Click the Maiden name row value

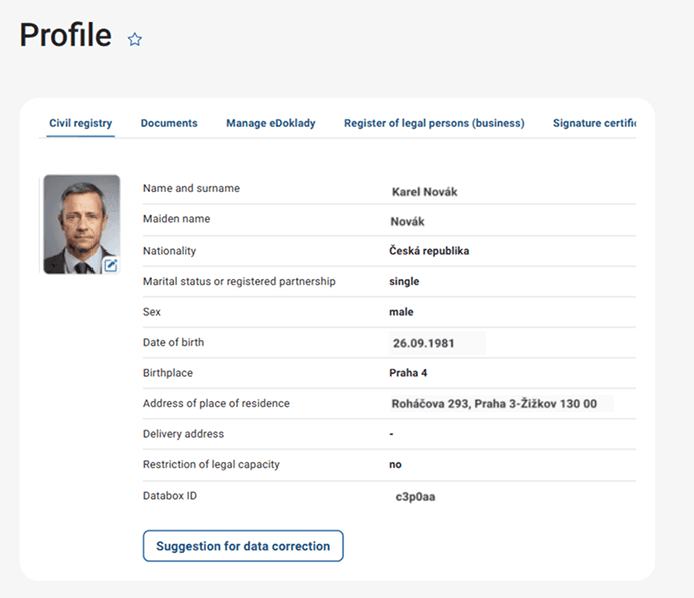(x=408, y=222)
